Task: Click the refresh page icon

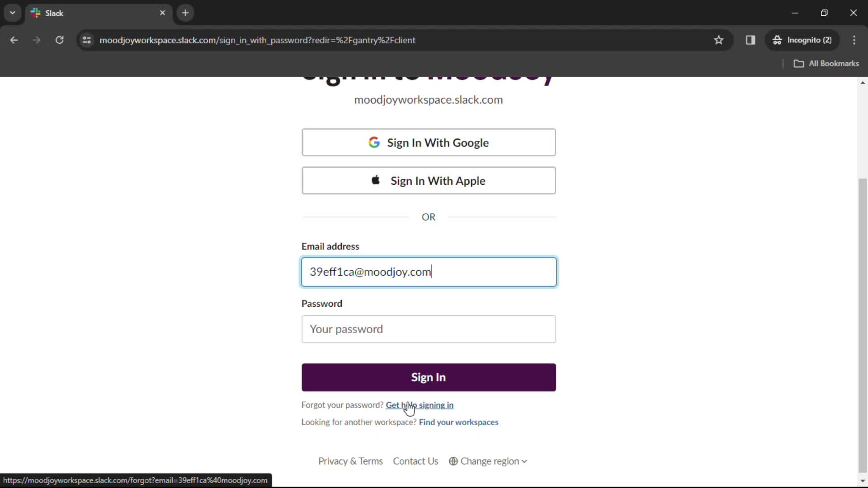Action: [x=59, y=40]
